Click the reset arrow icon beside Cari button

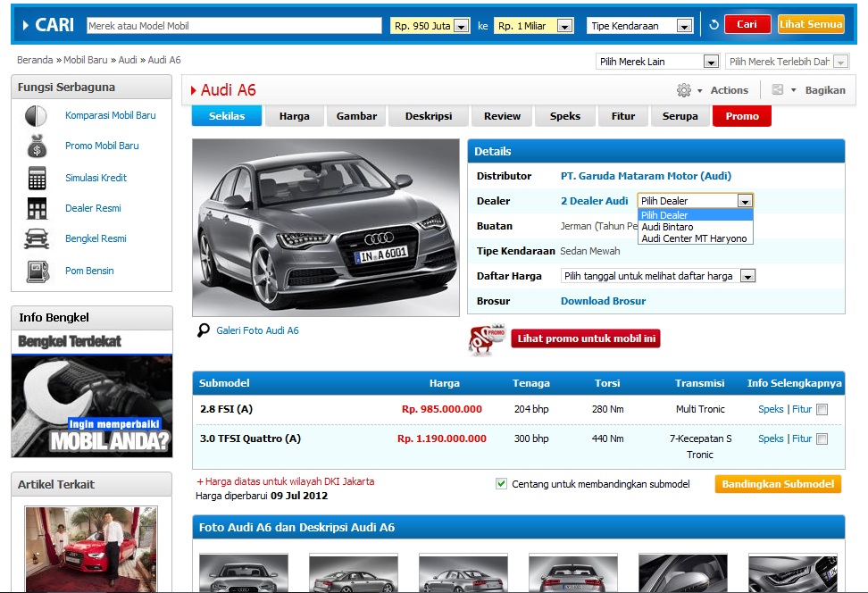[x=714, y=25]
